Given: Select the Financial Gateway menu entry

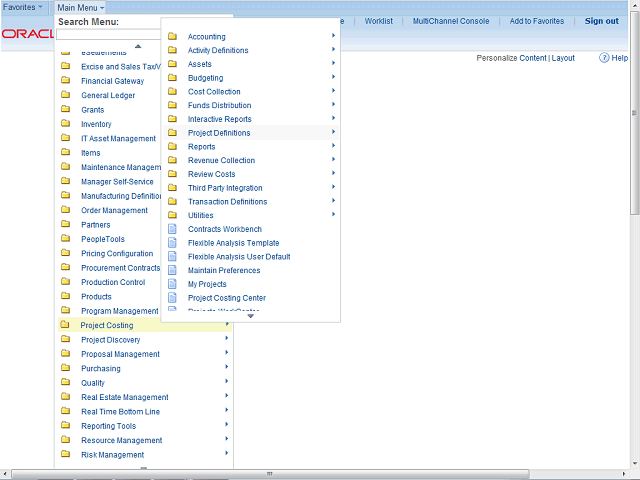Looking at the screenshot, I should coord(112,81).
